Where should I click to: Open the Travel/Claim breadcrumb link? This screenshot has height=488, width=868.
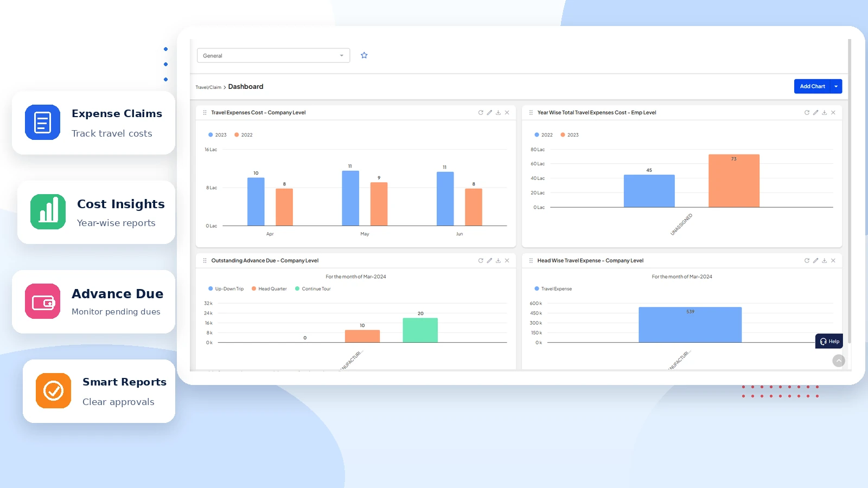pyautogui.click(x=208, y=87)
